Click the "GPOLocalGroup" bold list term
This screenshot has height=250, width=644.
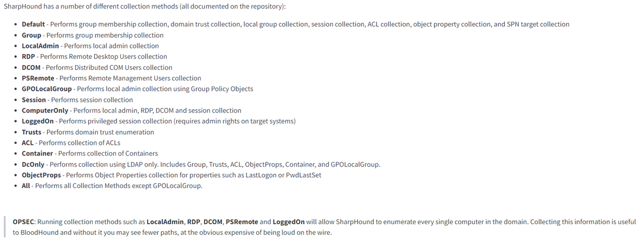47,89
